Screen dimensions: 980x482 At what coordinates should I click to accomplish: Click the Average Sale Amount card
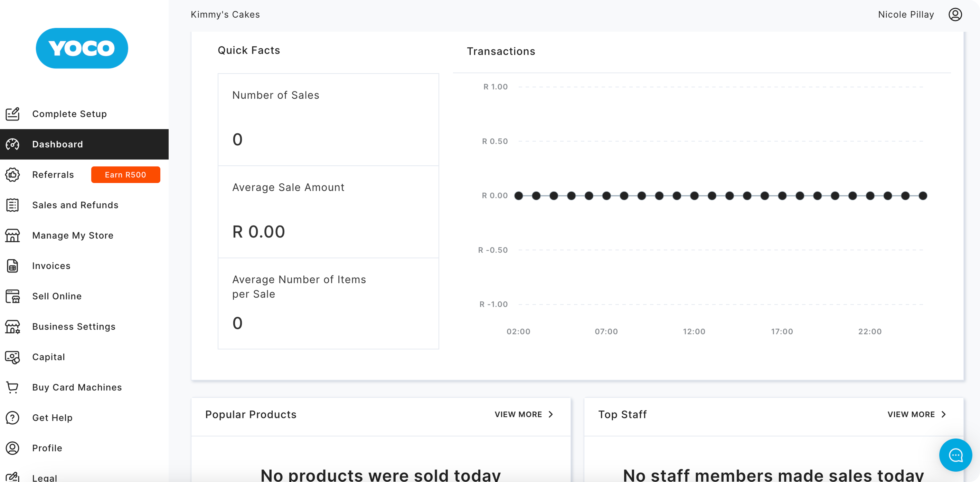click(328, 212)
